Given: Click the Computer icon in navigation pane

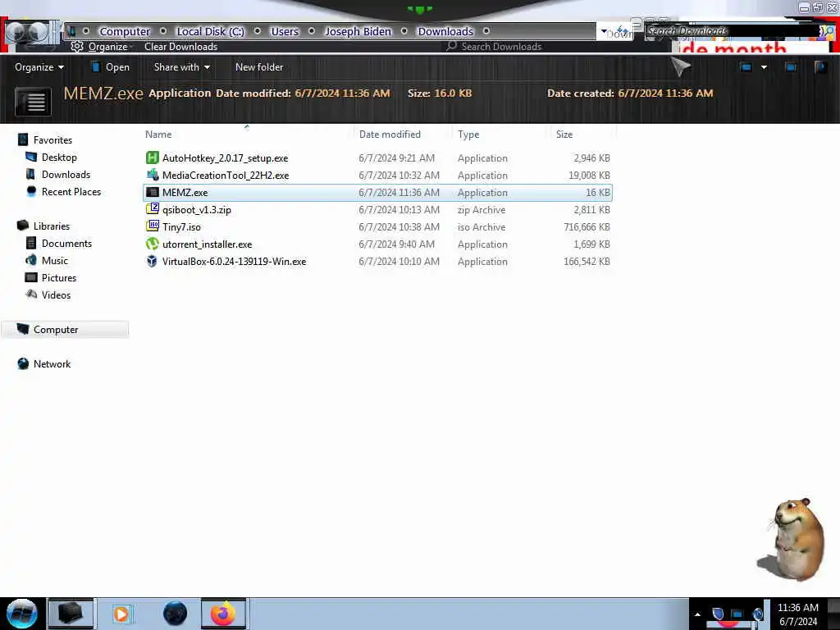Looking at the screenshot, I should coord(23,329).
